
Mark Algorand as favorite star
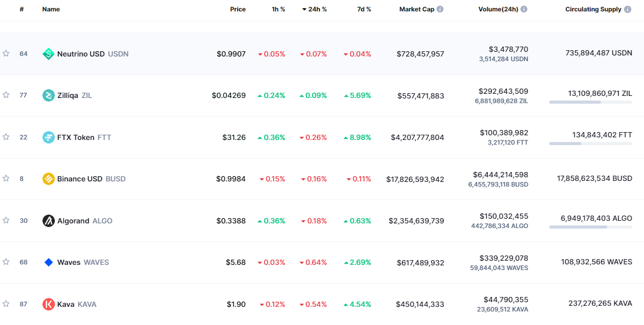6,220
